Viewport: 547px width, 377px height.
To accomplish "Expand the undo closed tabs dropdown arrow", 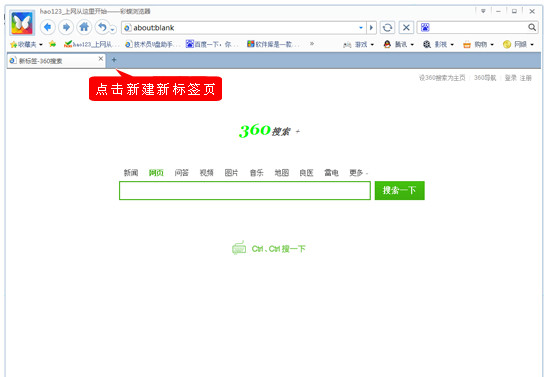I will (x=112, y=30).
